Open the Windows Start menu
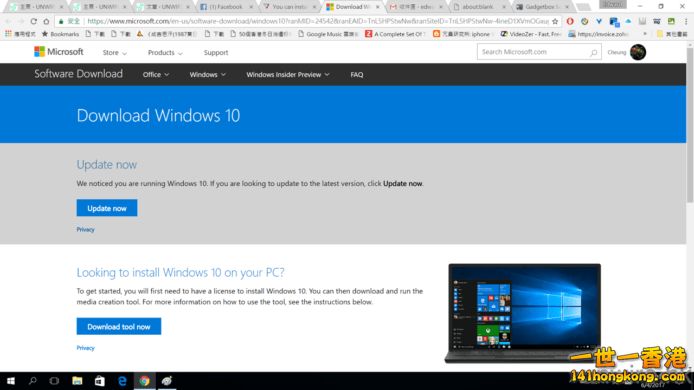Screen dimensions: 694x390 [11, 381]
